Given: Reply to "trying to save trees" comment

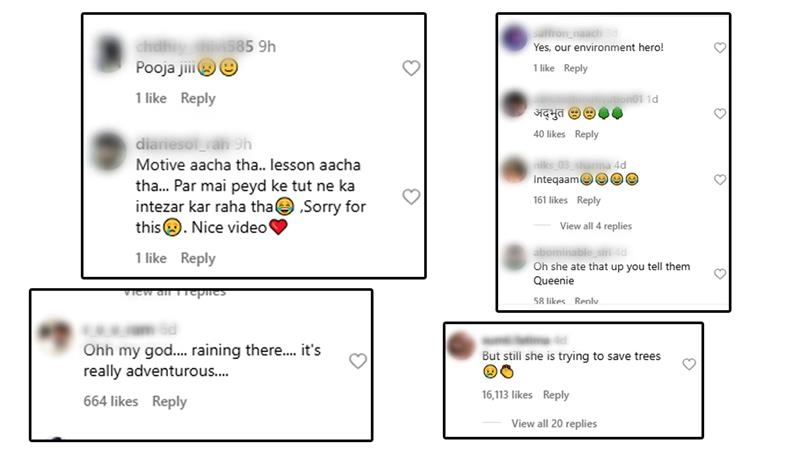Looking at the screenshot, I should point(555,395).
